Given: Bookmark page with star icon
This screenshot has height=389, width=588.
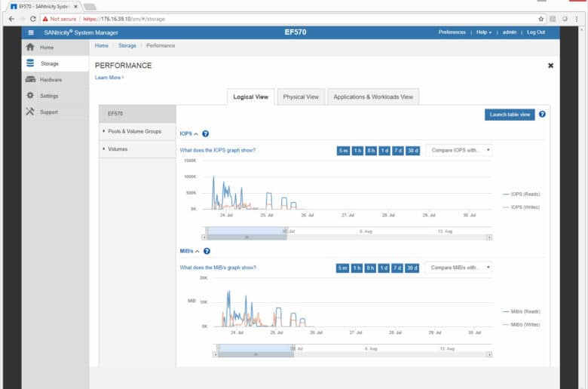Looking at the screenshot, I should click(541, 19).
